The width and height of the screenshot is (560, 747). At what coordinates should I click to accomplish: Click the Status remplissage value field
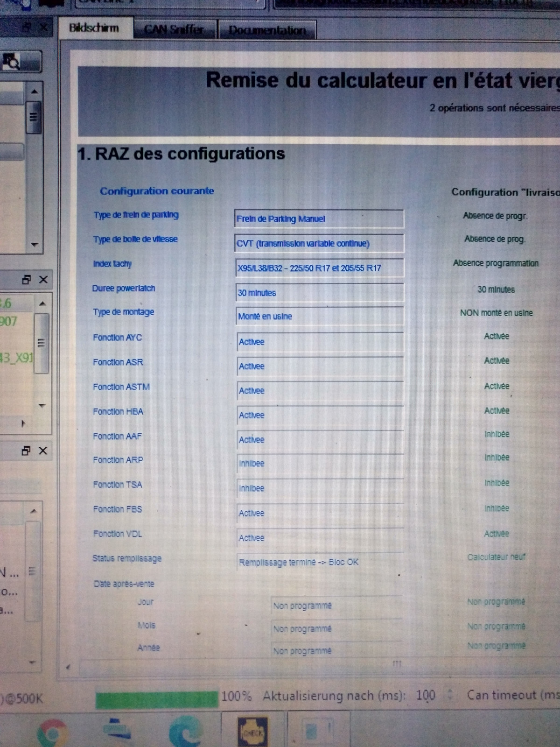coord(320,562)
